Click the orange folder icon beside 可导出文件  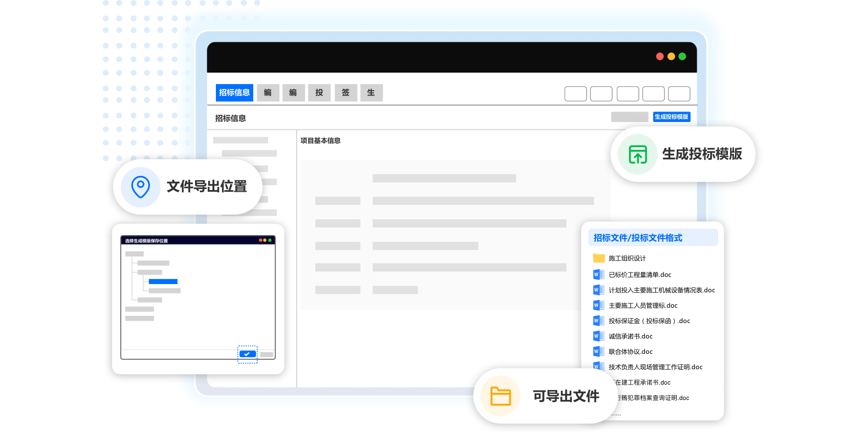point(500,396)
